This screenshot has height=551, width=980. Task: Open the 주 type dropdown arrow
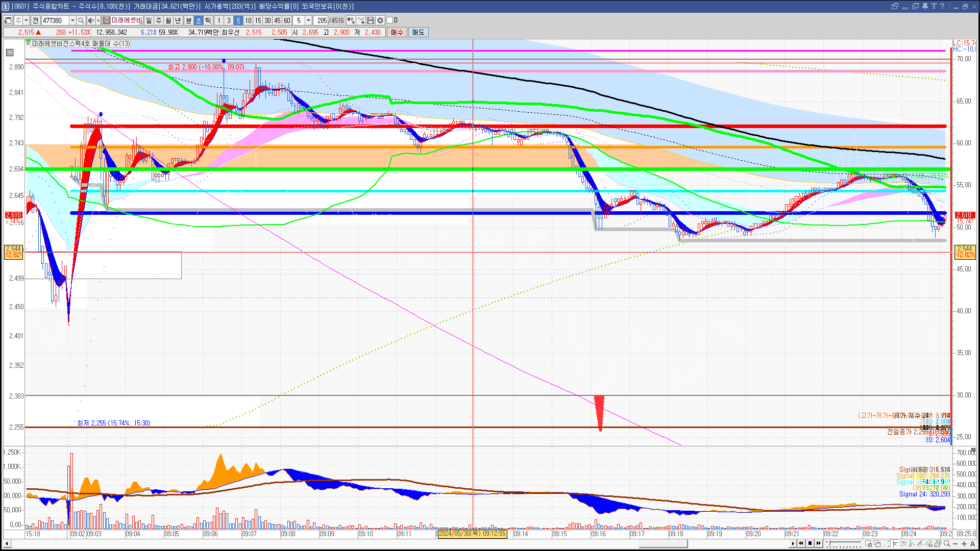26,20
